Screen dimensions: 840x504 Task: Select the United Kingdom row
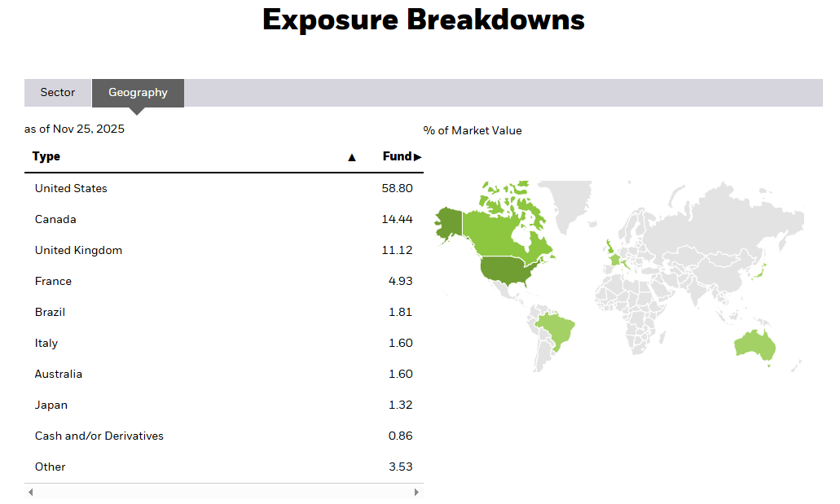coord(224,250)
